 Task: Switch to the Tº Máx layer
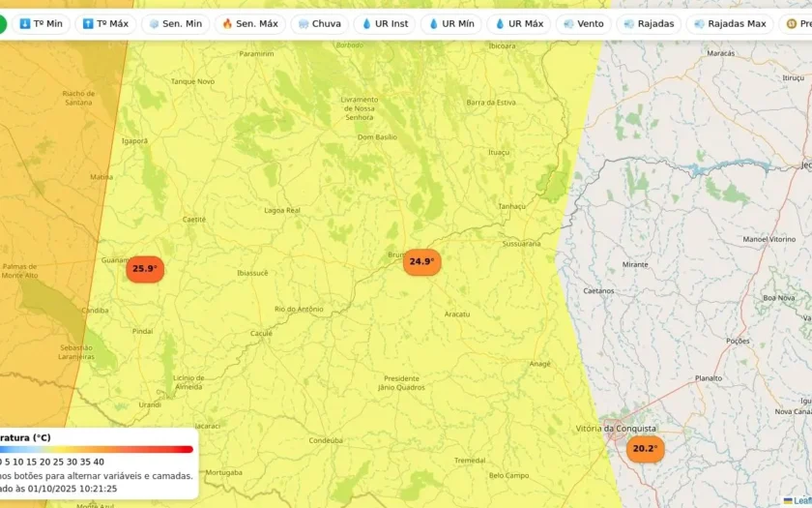(x=104, y=24)
